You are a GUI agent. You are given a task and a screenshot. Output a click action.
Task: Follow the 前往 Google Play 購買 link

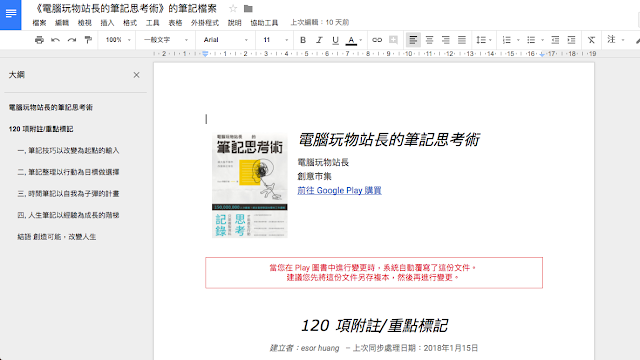(339, 191)
